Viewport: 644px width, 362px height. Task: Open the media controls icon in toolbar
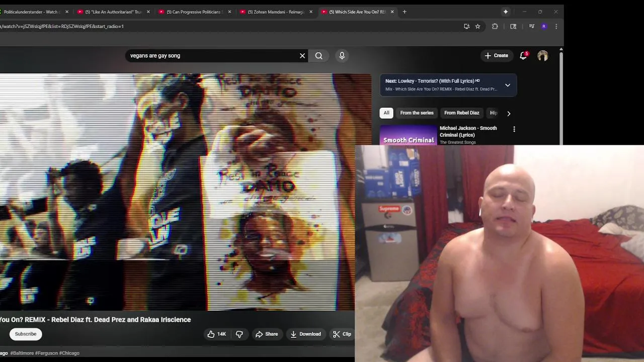[x=532, y=26]
